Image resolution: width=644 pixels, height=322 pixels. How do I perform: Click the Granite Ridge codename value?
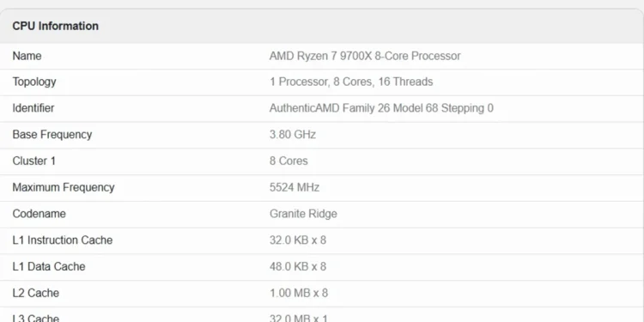tap(303, 214)
